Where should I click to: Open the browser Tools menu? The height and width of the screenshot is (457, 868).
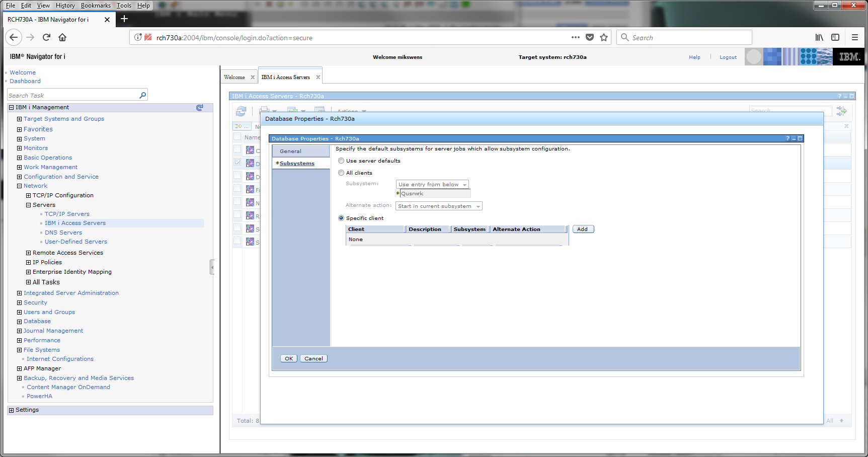click(x=124, y=6)
